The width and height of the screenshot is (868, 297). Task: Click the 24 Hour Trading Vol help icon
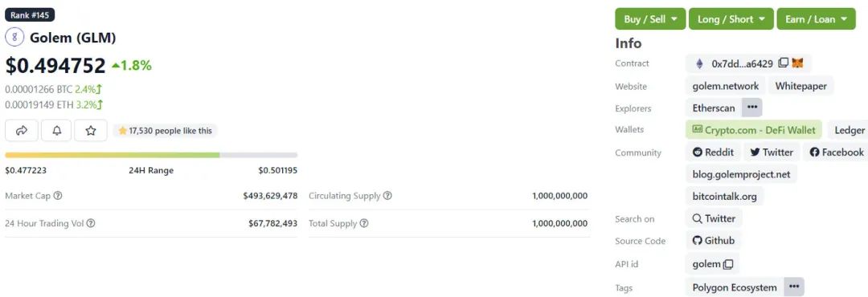(91, 223)
